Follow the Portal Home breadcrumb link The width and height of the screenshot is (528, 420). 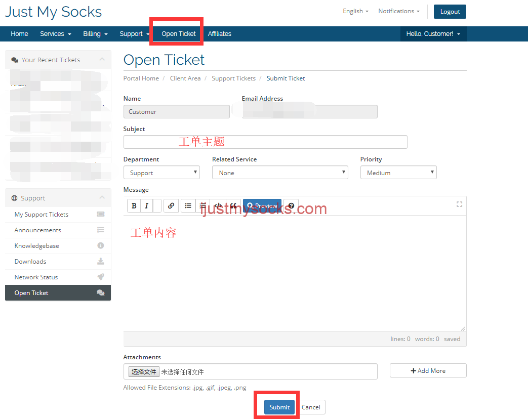pos(141,78)
